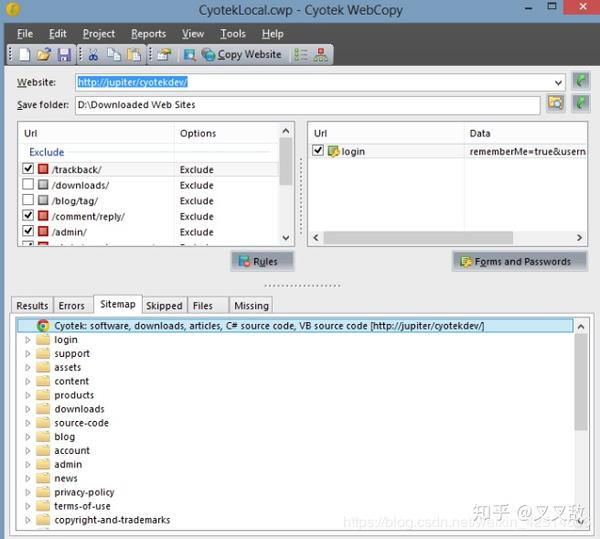Click the sitemap vertical scrollbar thumb

pos(581,382)
